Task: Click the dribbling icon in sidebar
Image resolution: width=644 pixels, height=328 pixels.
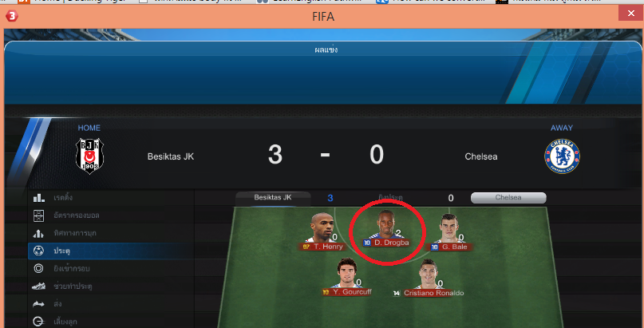Action: (38, 322)
